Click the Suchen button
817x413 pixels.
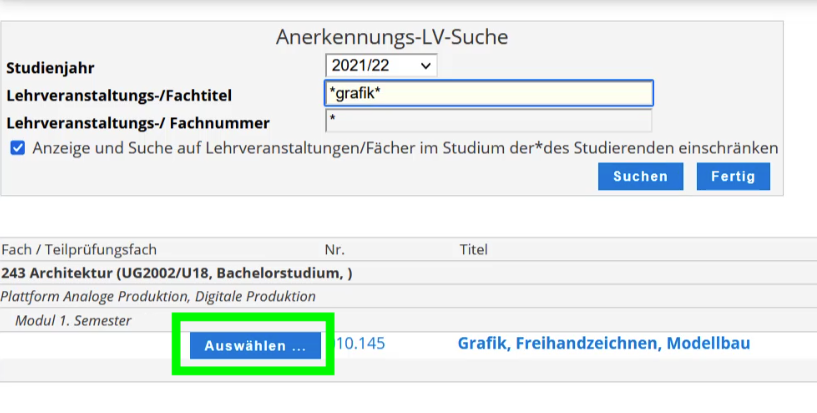(x=640, y=177)
